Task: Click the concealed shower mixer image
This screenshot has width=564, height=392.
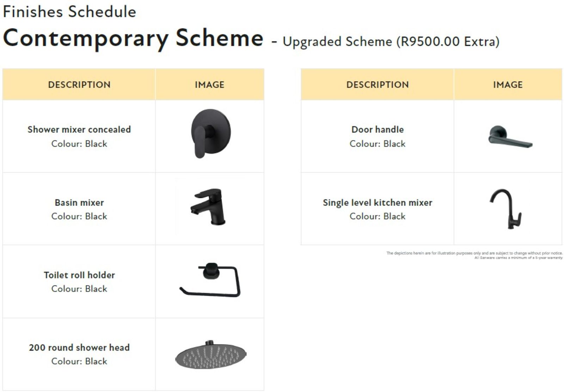Action: pyautogui.click(x=210, y=133)
